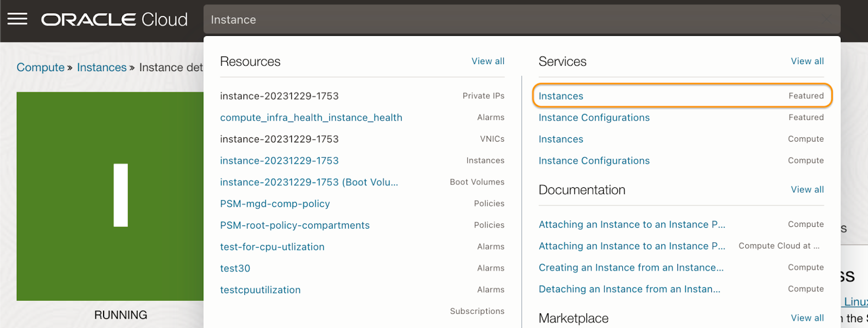Viewport: 868px width, 328px height.
Task: Click the Oracle Cloud logo
Action: 114,20
